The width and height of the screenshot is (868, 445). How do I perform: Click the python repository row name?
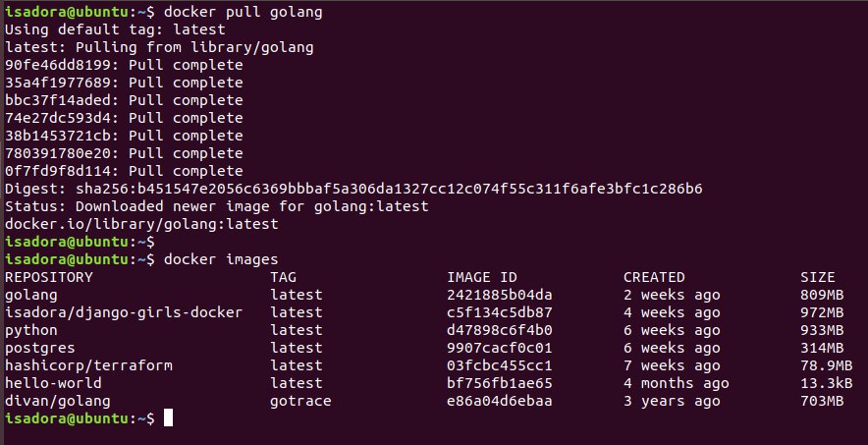(31, 330)
